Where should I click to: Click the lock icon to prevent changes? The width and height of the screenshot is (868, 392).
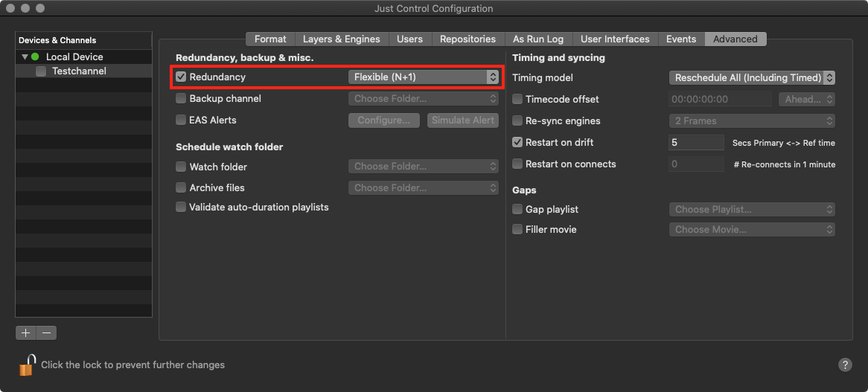coord(27,365)
